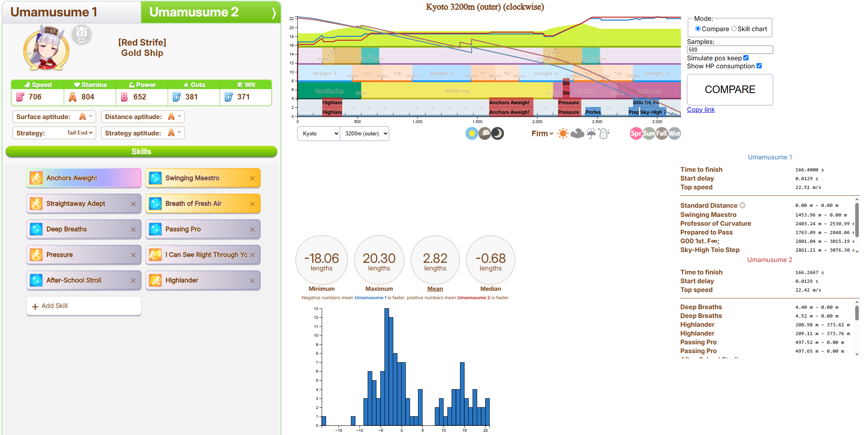Choose snowy snowman weather icon
Screen dimensions: 868x435
pos(604,133)
